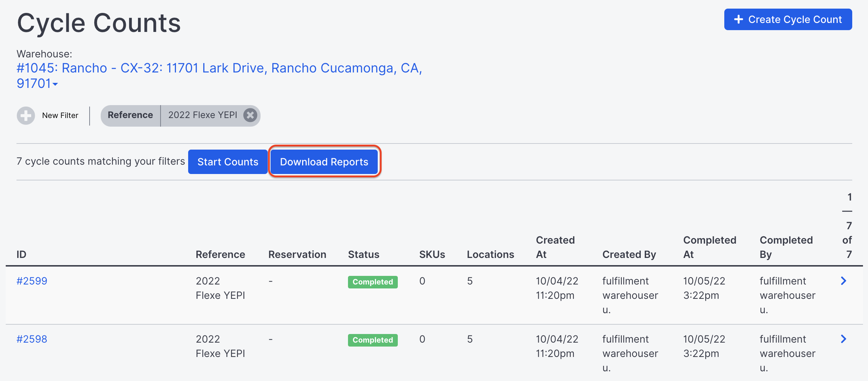Click the Reference filter label chip
The image size is (868, 381).
coord(130,115)
